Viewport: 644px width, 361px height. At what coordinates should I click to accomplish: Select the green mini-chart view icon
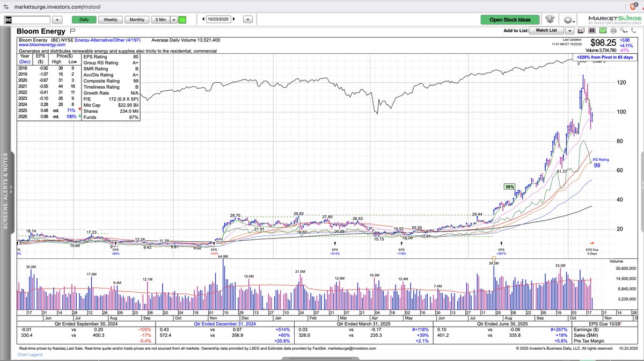602,31
